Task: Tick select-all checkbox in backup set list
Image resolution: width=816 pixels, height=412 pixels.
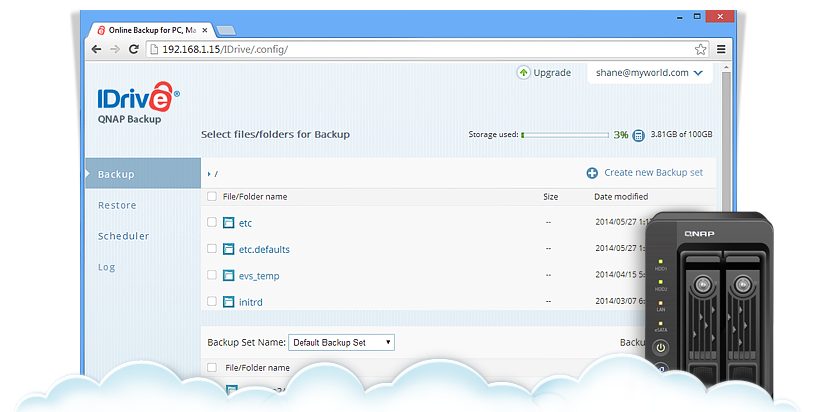Action: click(x=212, y=367)
